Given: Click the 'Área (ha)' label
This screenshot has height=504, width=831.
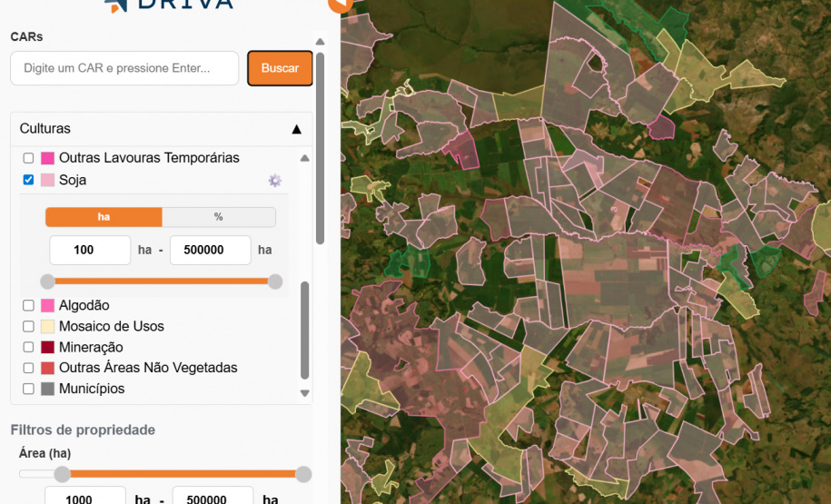Looking at the screenshot, I should [45, 453].
